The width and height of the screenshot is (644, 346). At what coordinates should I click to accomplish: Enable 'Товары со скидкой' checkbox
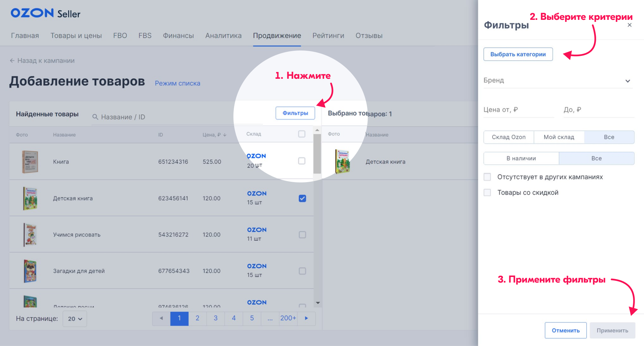tap(487, 193)
